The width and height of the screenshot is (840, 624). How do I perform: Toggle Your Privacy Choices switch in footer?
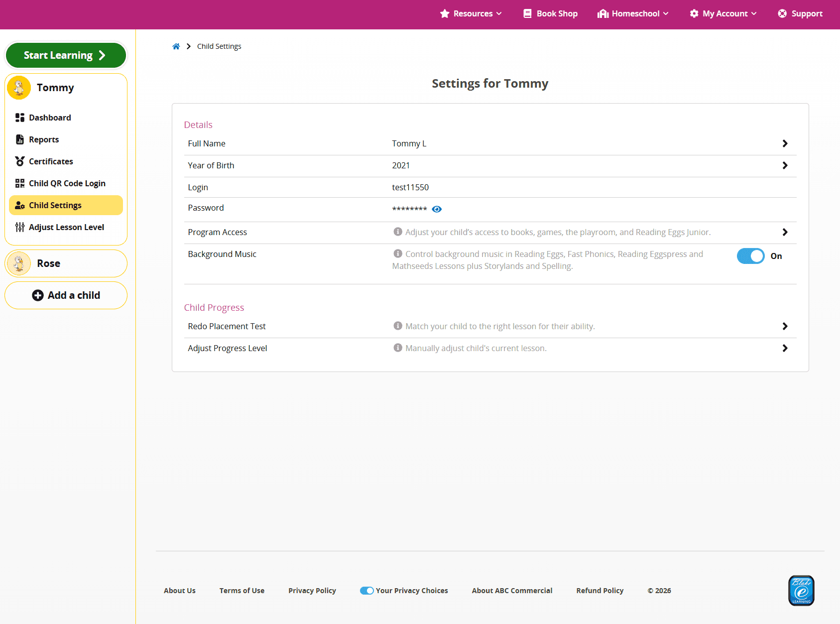click(x=367, y=591)
